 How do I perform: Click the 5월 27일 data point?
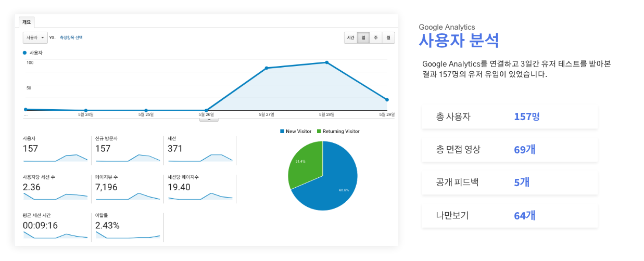[x=267, y=68]
